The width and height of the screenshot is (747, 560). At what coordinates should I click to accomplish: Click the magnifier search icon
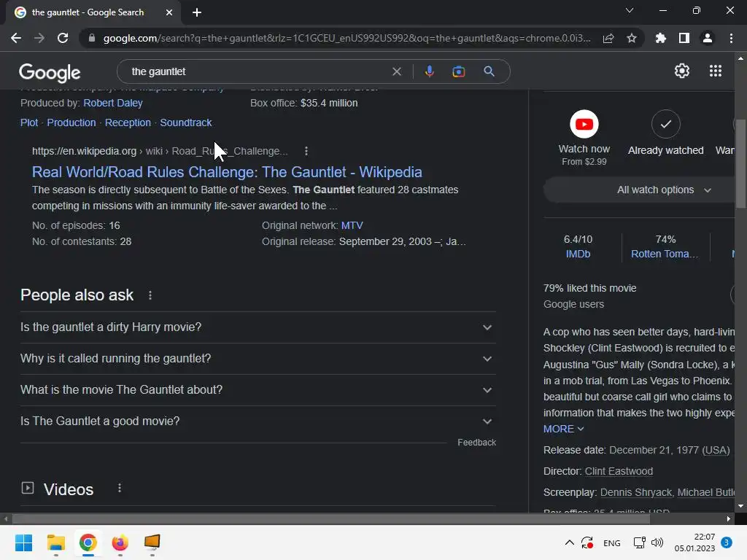point(489,71)
